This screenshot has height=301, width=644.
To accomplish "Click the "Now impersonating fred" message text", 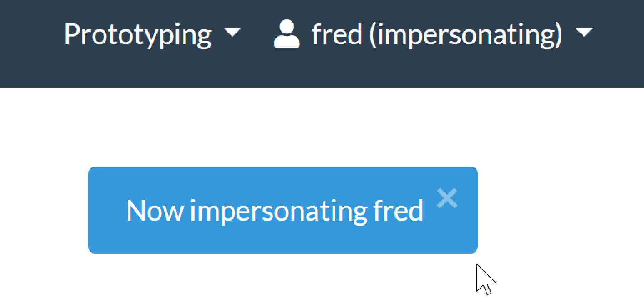I will point(275,211).
